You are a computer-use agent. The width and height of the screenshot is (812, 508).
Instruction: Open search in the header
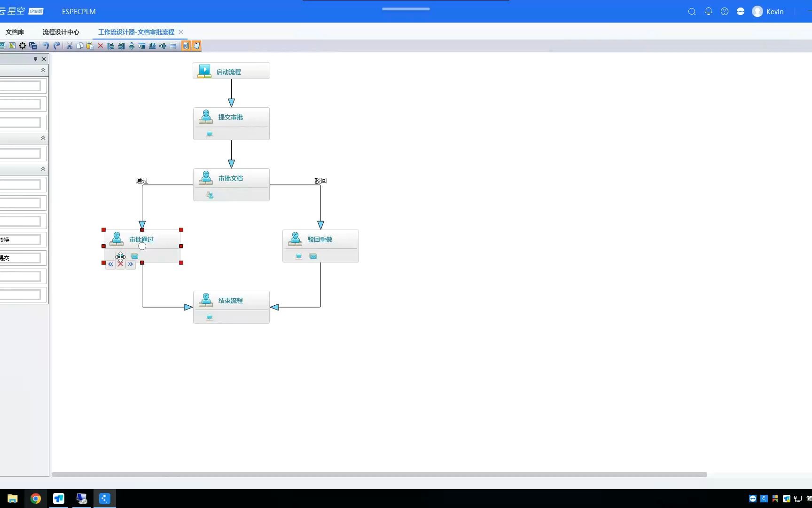click(692, 12)
